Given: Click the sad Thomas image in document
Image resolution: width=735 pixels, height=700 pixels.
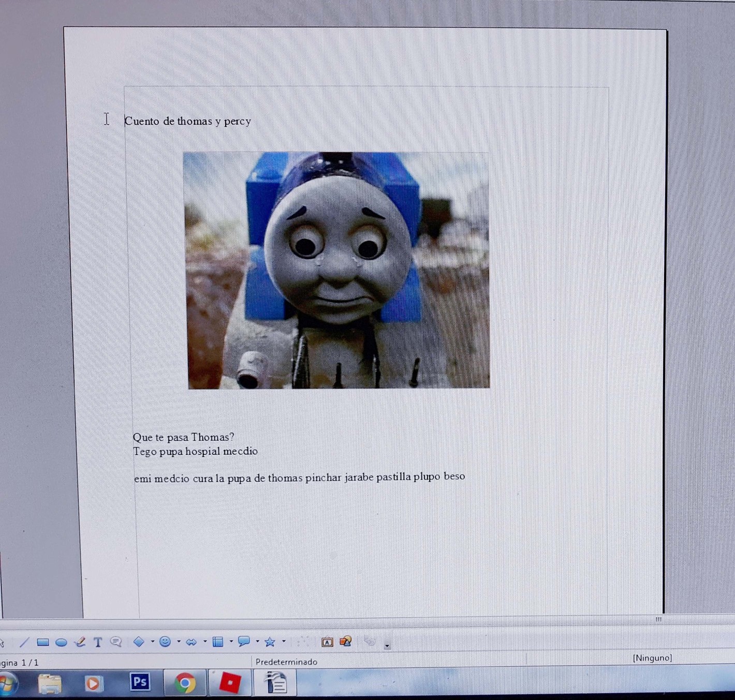Looking at the screenshot, I should point(336,270).
